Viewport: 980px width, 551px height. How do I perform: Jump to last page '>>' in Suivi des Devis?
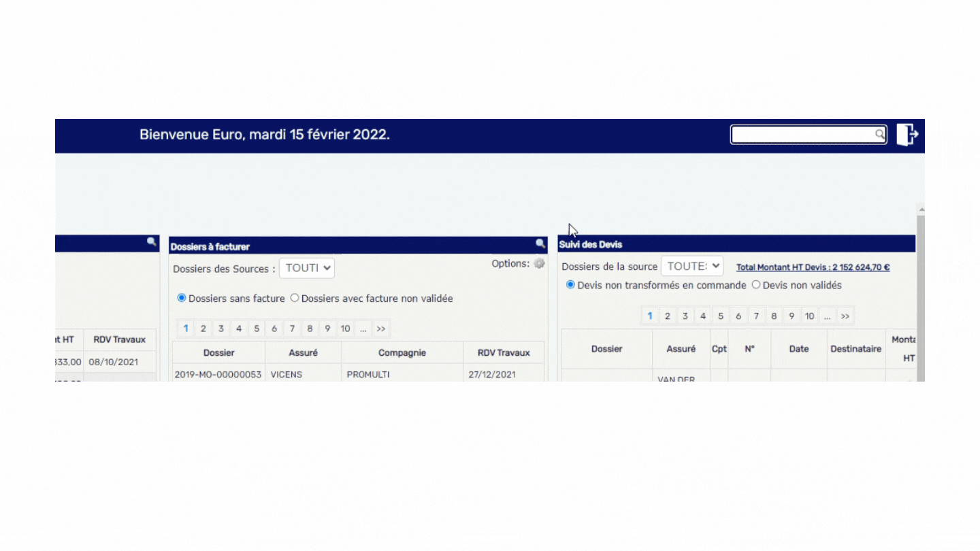tap(845, 316)
